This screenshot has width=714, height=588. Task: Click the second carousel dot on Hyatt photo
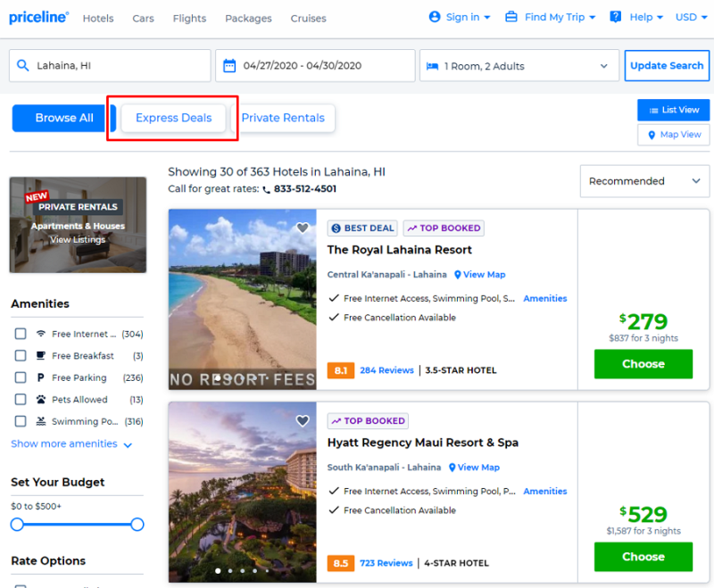click(x=230, y=571)
